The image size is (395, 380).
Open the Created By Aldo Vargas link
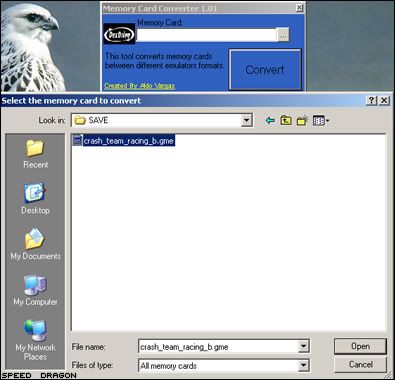pos(139,86)
